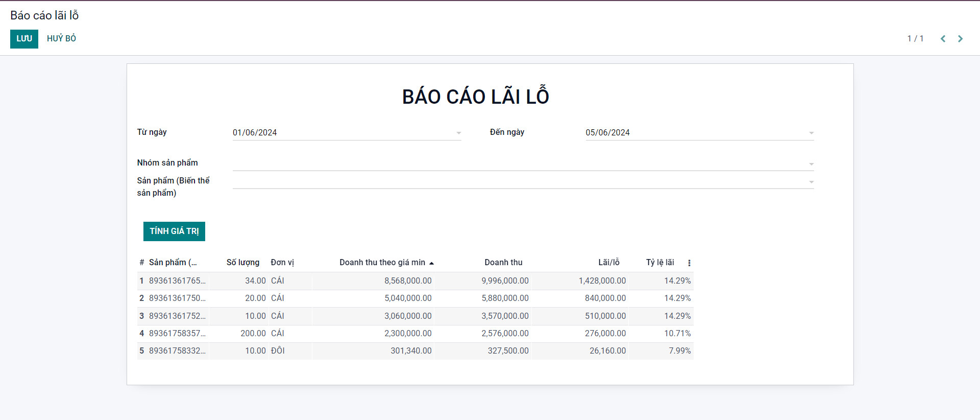980x420 pixels.
Task: Click the TÍNH GIÁ TRỊ button
Action: [174, 231]
